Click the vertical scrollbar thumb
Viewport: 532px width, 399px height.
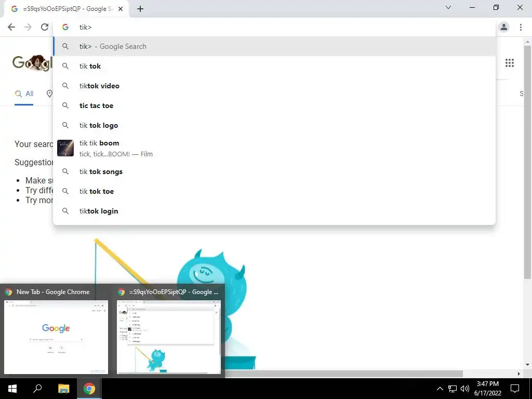point(527,162)
